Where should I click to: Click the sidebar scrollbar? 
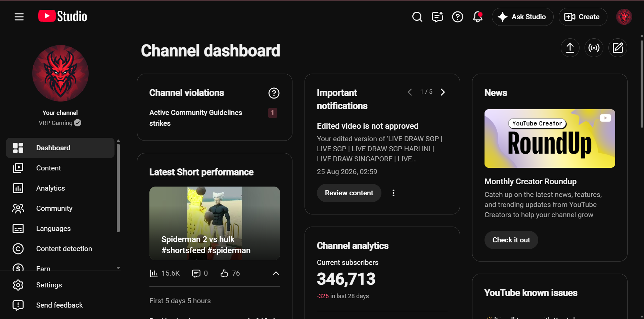(118, 188)
